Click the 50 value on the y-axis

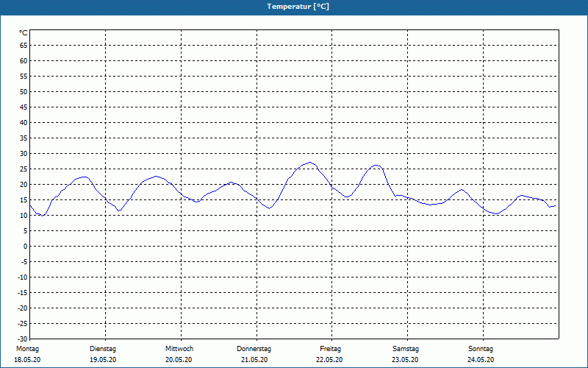point(24,91)
